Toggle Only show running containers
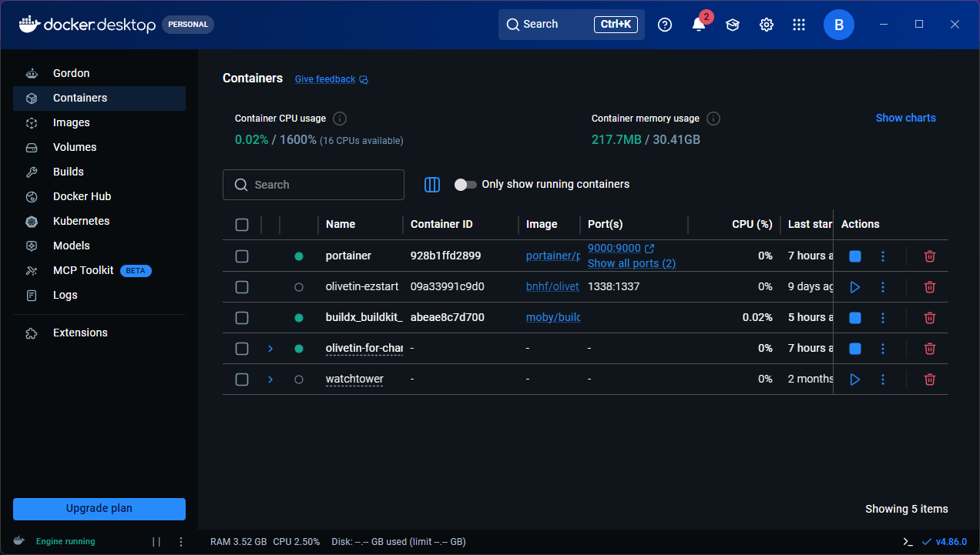This screenshot has width=980, height=555. pyautogui.click(x=465, y=185)
